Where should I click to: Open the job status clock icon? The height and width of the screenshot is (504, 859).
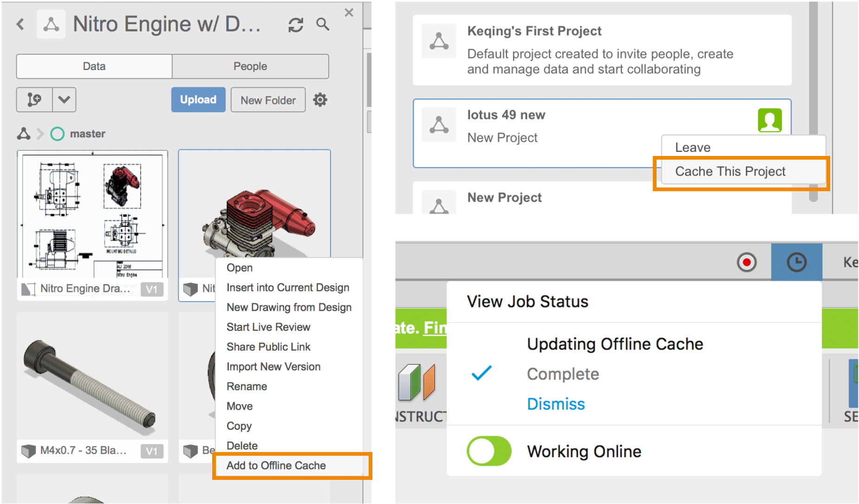pyautogui.click(x=796, y=262)
